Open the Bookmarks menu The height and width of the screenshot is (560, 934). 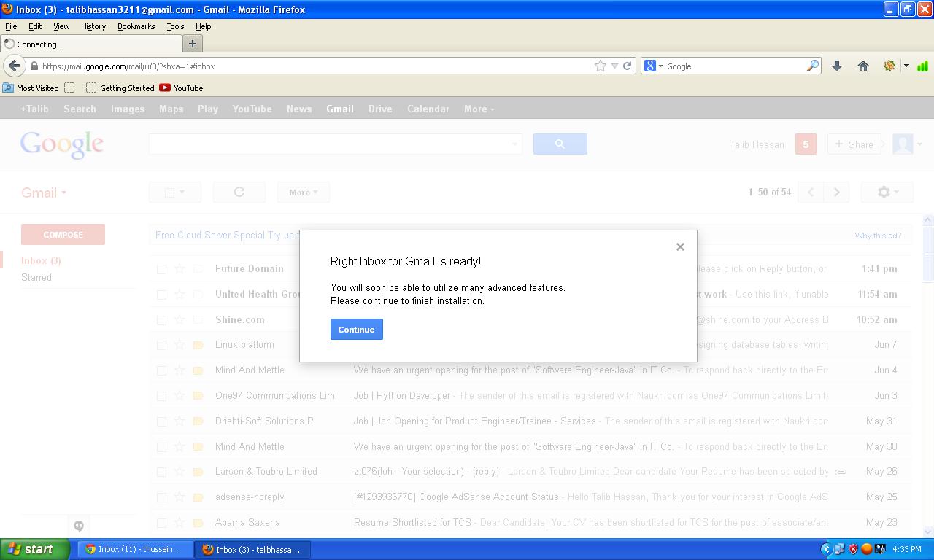tap(136, 26)
